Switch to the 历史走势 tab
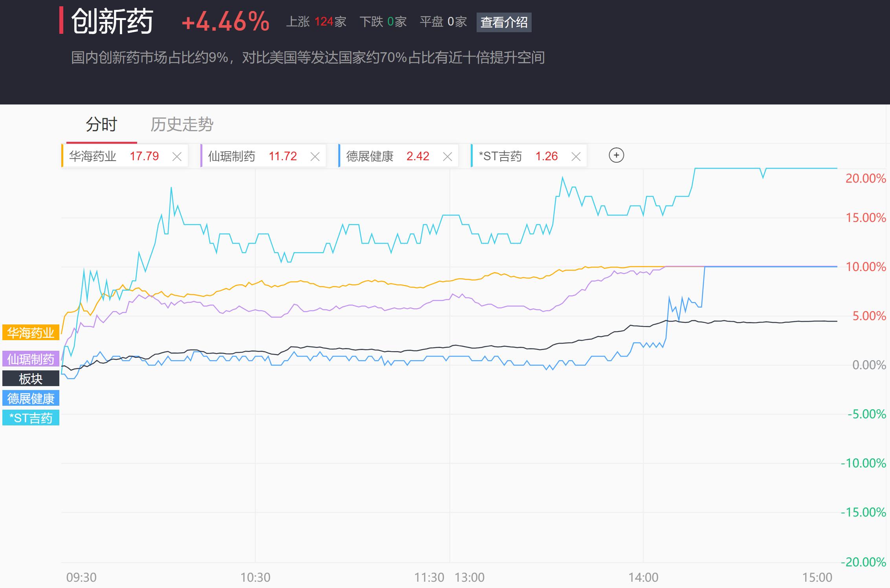 coord(182,125)
